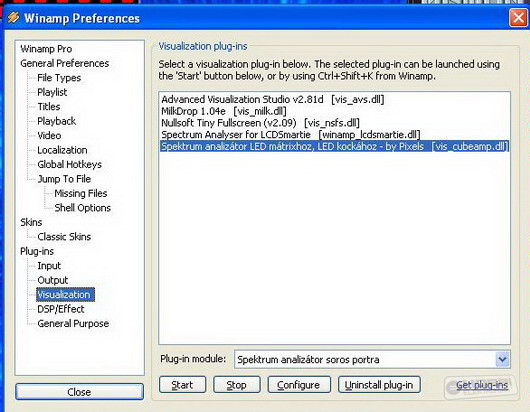Open DSP/Effect plug-ins page
Image resolution: width=530 pixels, height=412 pixels.
[61, 309]
